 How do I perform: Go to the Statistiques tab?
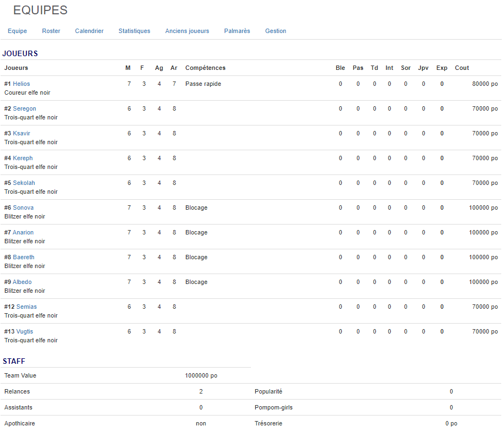coord(134,31)
